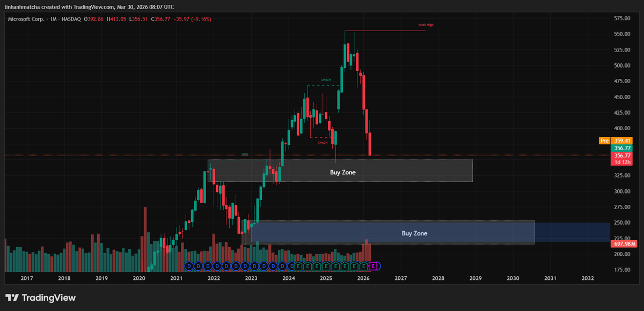The width and height of the screenshot is (644, 311).
Task: Click the 325.00 price axis label
Action: (623, 176)
